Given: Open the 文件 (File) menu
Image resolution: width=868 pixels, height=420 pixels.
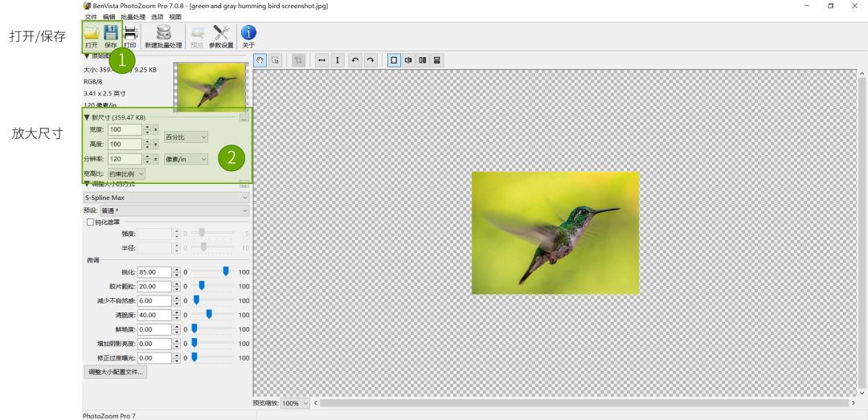Looking at the screenshot, I should click(x=91, y=17).
